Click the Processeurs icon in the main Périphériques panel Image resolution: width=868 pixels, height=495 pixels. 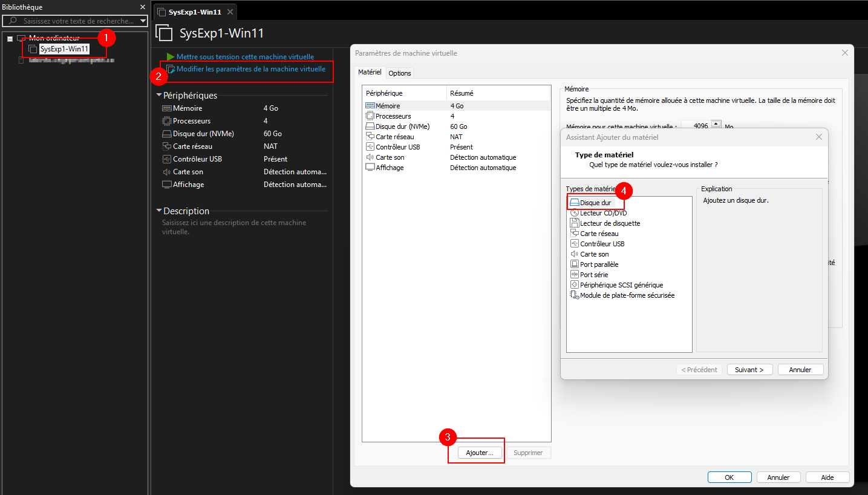point(167,121)
